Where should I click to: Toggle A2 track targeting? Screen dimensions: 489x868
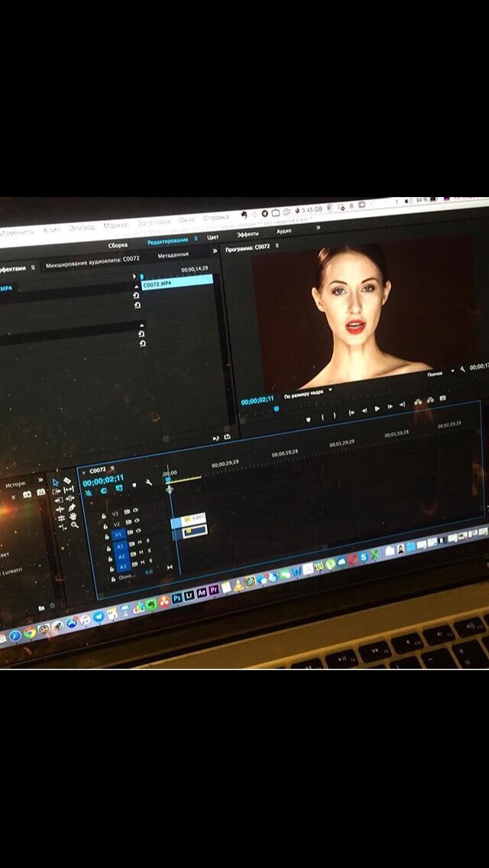click(x=121, y=557)
